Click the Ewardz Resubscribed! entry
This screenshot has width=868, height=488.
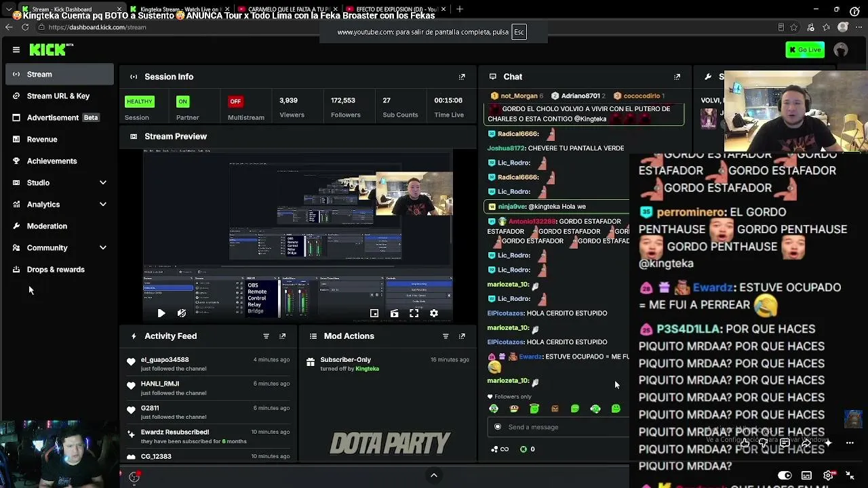(208, 436)
